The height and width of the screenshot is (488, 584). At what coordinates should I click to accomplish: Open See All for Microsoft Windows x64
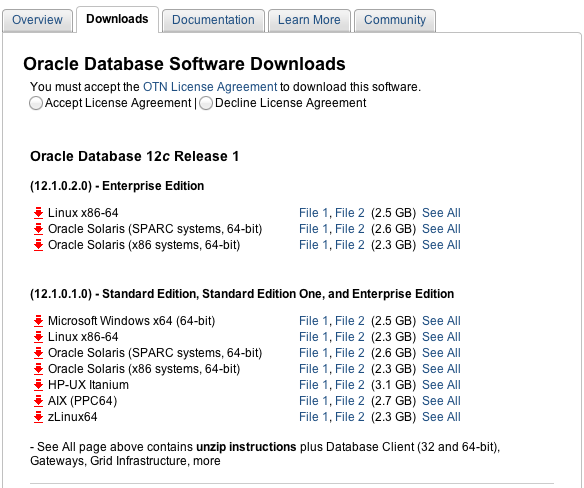coord(441,321)
